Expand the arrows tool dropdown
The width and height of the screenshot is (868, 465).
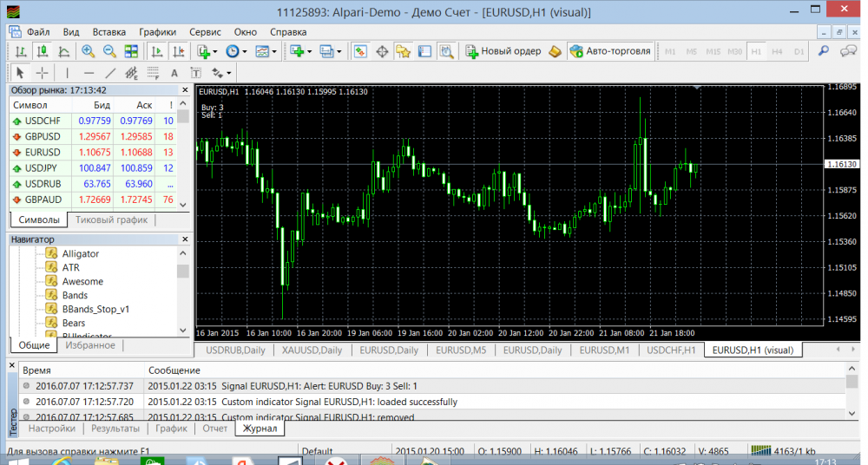tap(228, 73)
